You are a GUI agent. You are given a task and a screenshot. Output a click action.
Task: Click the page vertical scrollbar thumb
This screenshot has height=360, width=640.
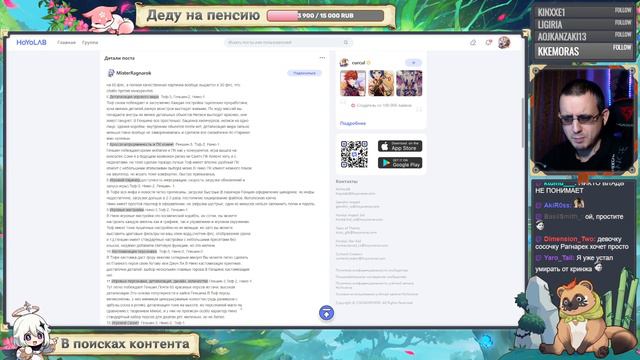(x=522, y=122)
